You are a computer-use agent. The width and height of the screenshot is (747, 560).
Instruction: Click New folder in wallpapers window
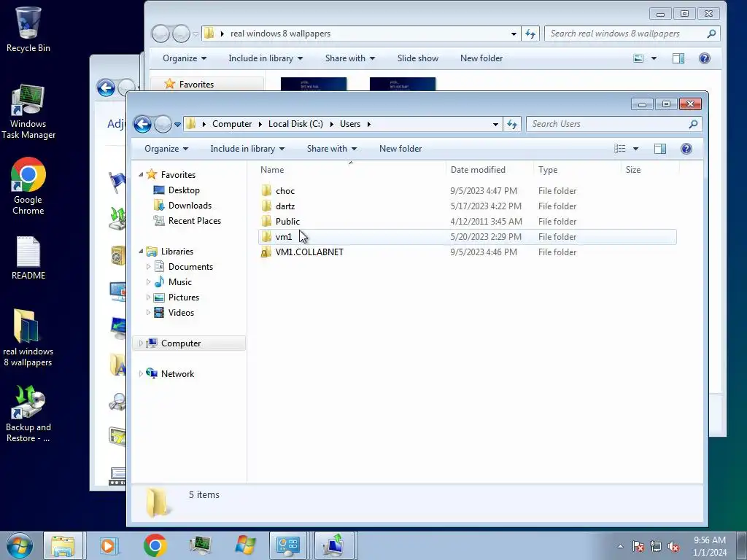[x=481, y=58]
